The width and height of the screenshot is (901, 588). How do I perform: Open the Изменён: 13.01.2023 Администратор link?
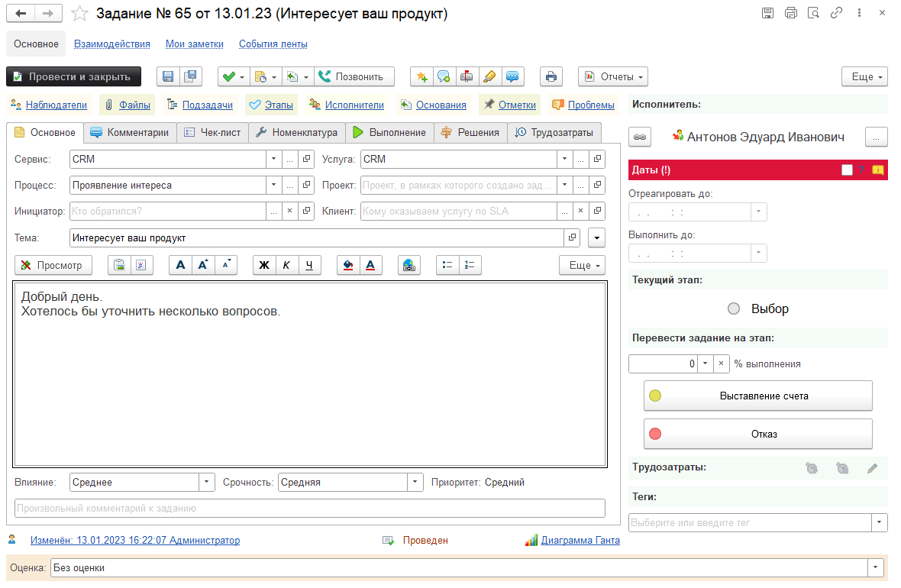[x=134, y=540]
